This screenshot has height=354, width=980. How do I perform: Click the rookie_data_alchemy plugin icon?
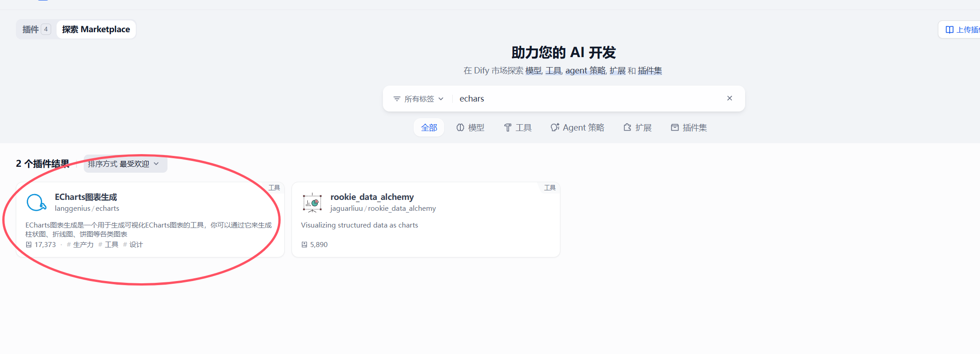(x=312, y=202)
